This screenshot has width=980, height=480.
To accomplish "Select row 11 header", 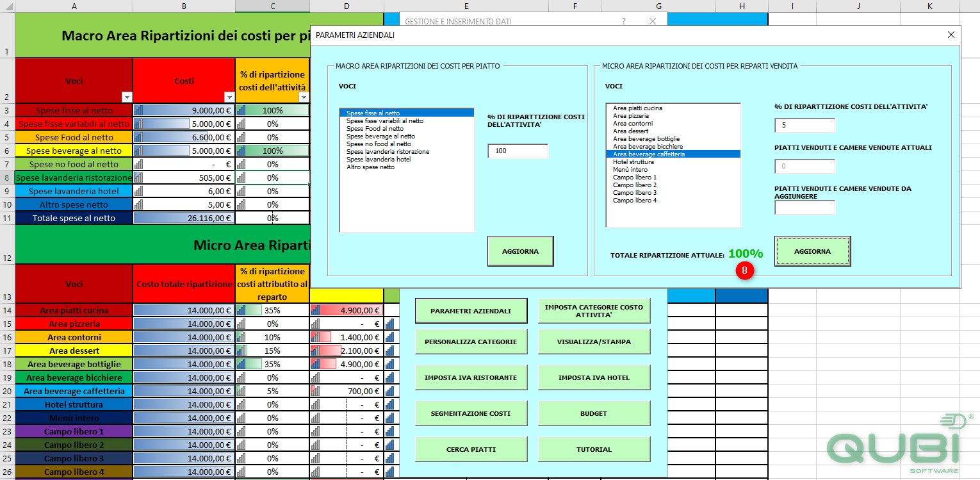I will pos(7,218).
